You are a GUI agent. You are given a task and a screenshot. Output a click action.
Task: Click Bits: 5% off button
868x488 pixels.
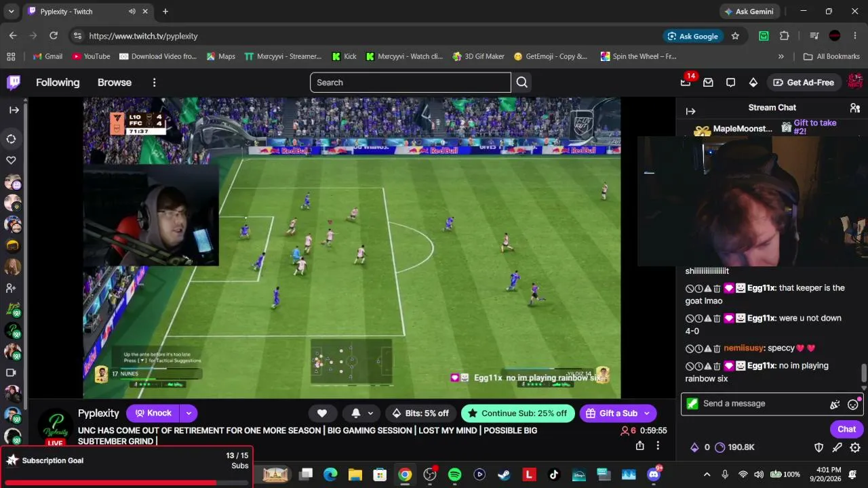420,413
